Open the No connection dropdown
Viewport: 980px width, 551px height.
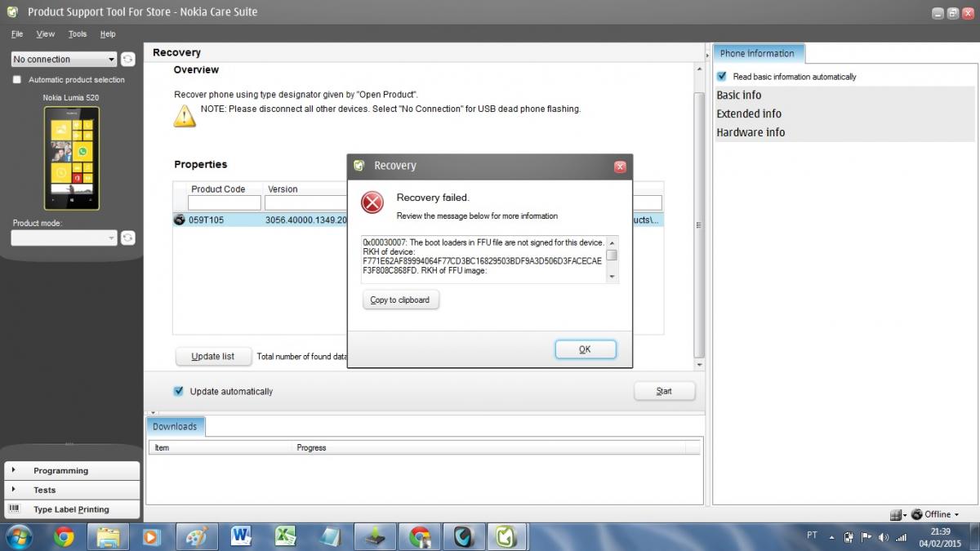click(x=65, y=59)
